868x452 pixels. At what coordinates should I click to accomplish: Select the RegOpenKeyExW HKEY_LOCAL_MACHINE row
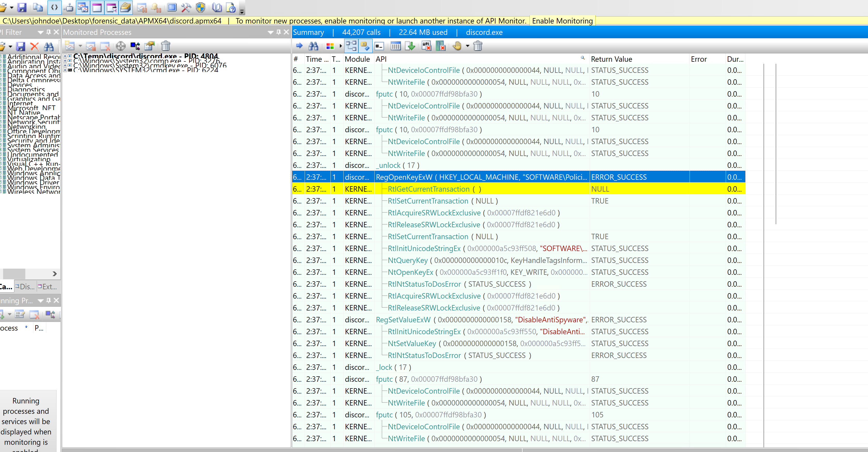click(518, 177)
